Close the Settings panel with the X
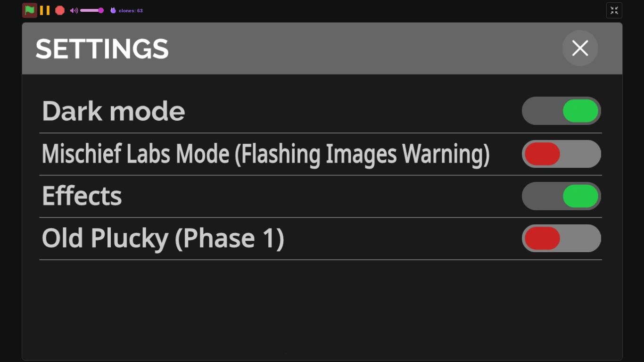 (580, 48)
